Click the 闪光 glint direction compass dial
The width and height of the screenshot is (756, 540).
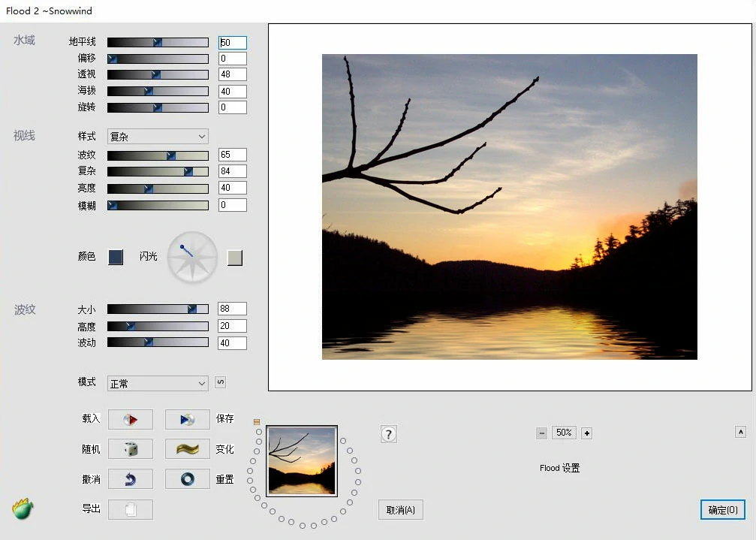click(192, 257)
